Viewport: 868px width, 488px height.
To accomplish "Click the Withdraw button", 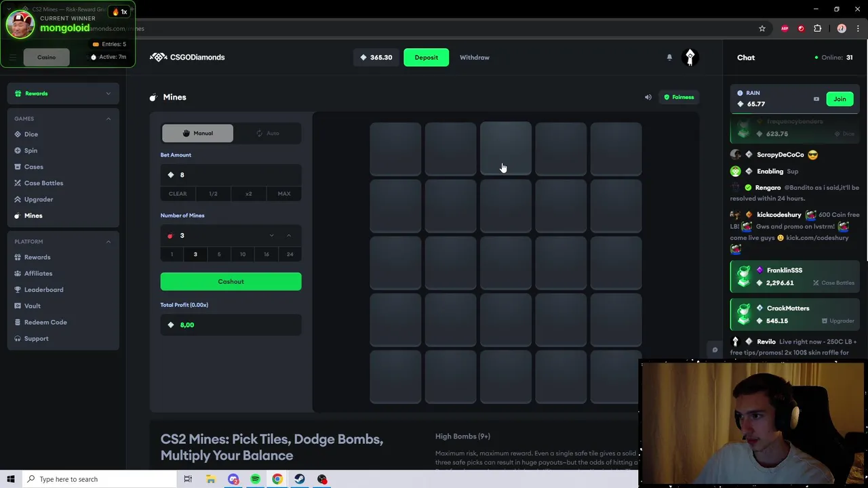I will click(475, 58).
